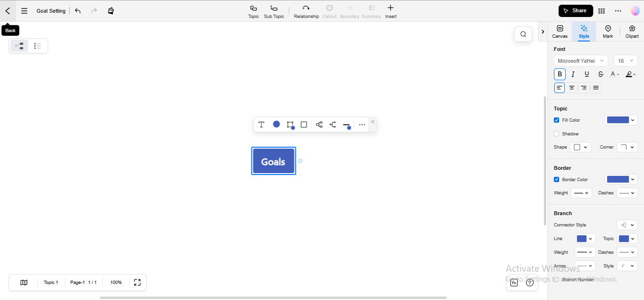Enable the Shadow checkbox
The width and height of the screenshot is (644, 300).
556,133
